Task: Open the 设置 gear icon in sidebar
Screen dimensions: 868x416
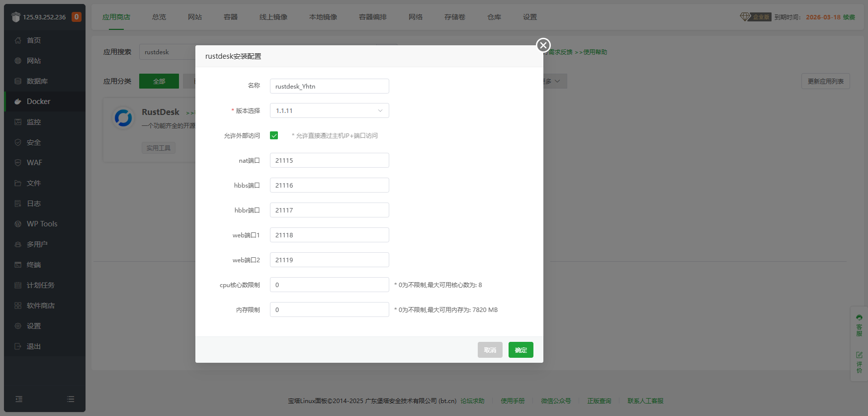Action: [x=18, y=326]
